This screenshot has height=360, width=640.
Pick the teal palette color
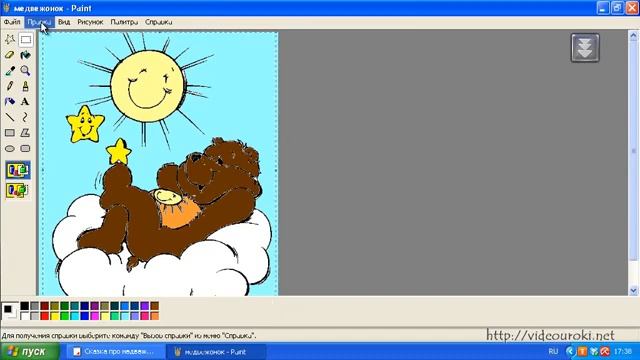coord(75,306)
